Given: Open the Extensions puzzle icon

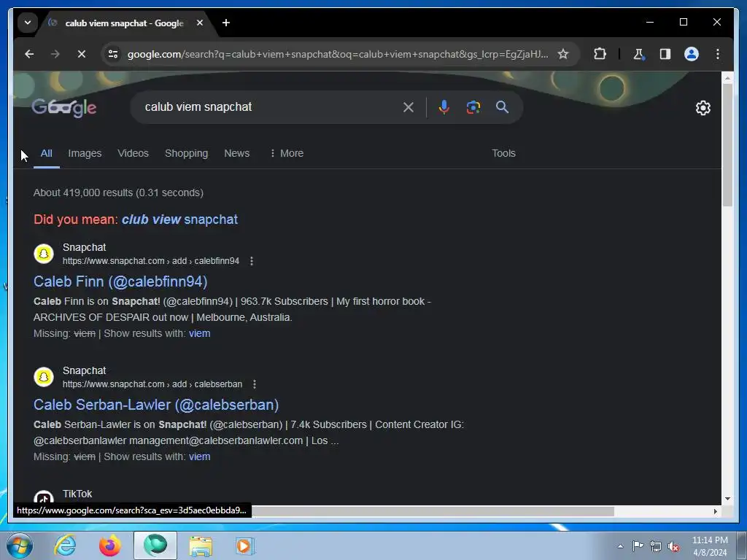Looking at the screenshot, I should 600,54.
